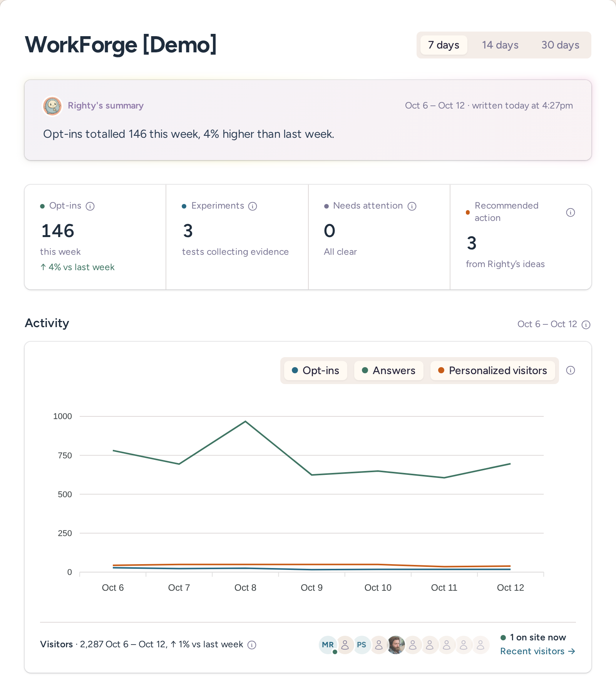Click the '4% vs last week' trend text

click(x=77, y=267)
